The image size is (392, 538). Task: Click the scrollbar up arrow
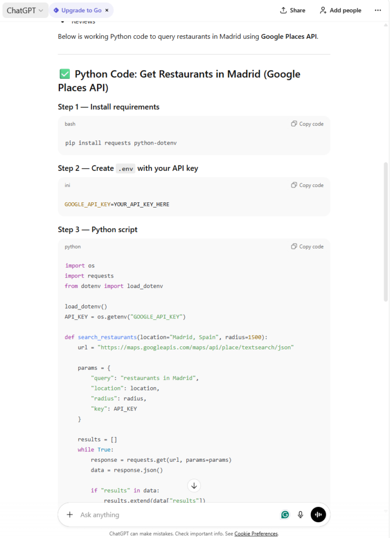(x=386, y=25)
